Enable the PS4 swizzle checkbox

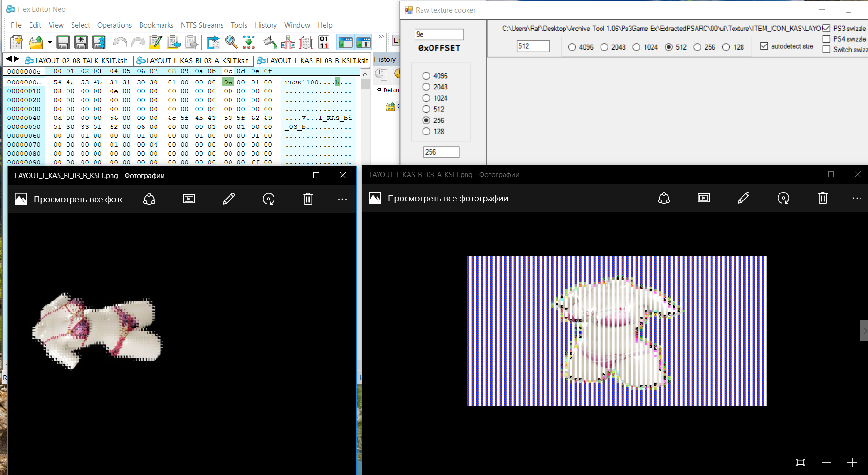pos(826,39)
